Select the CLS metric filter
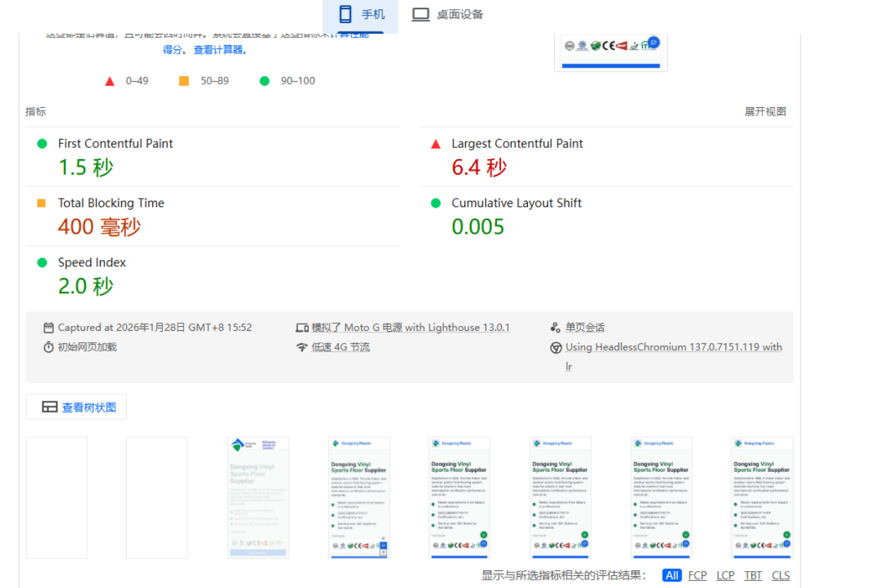The image size is (876, 588). click(780, 575)
